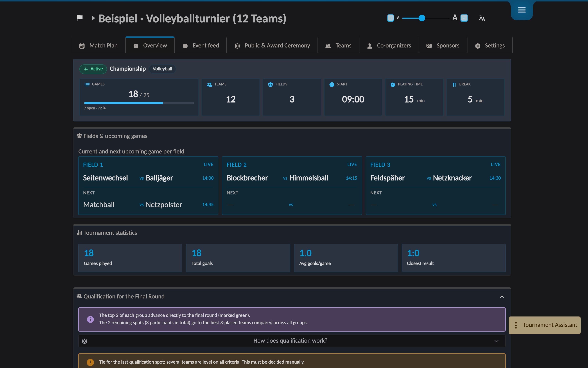
Task: Select next game Matchball vs Netzpolster
Action: coord(148,205)
